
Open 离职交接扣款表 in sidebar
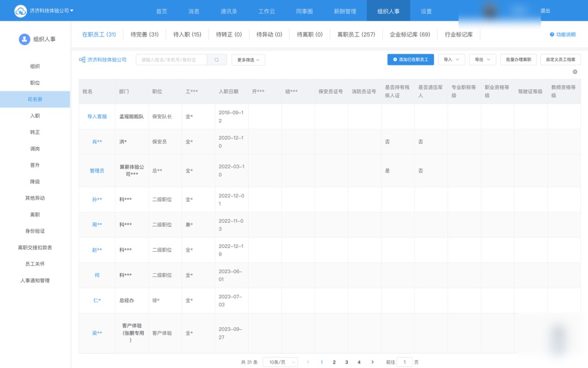pos(35,248)
